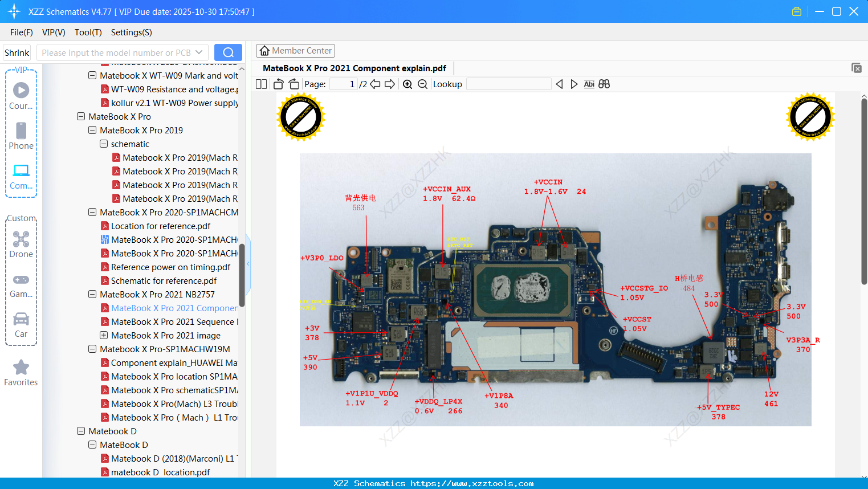Zoom in on the PDF
868x489 pixels.
407,84
